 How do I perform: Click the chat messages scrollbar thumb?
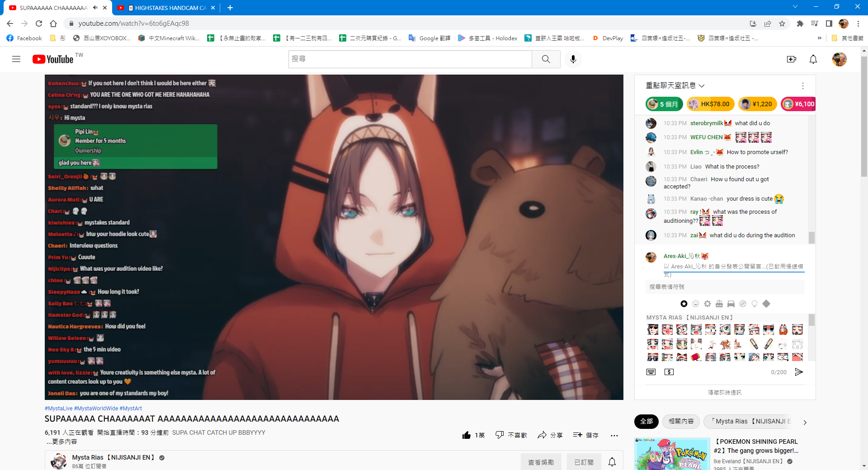pos(811,238)
